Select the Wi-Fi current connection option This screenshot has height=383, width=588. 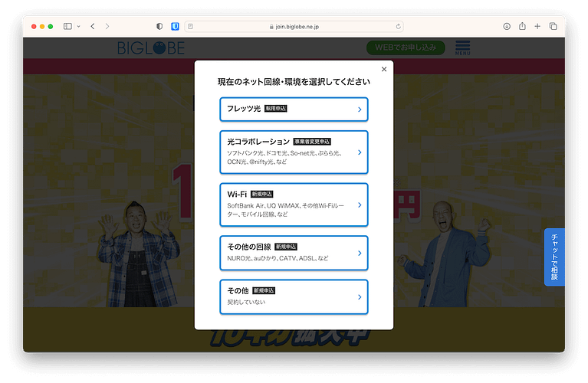[x=294, y=205]
